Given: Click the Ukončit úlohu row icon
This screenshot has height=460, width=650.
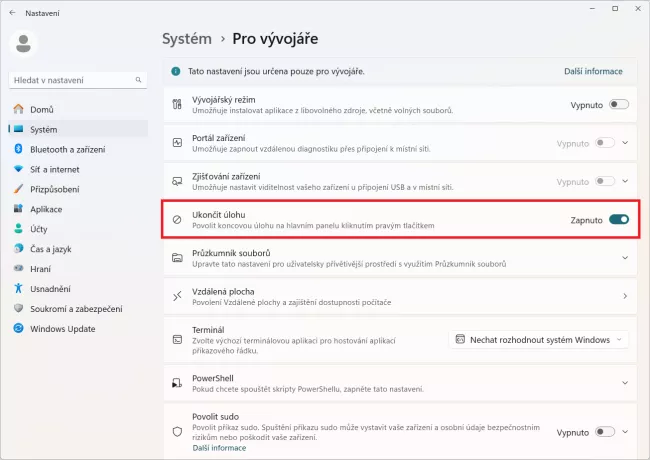Looking at the screenshot, I should 177,220.
